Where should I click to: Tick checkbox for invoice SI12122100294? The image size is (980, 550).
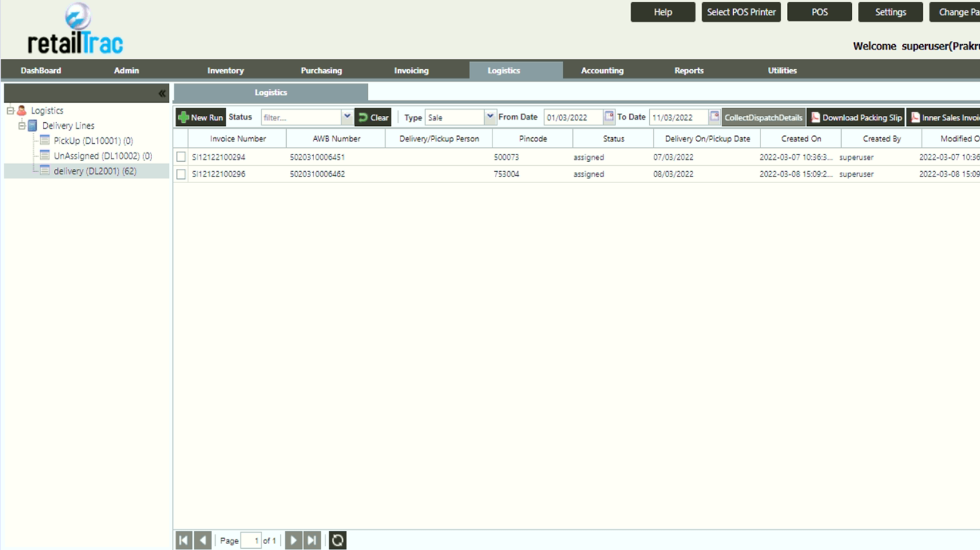(x=181, y=157)
